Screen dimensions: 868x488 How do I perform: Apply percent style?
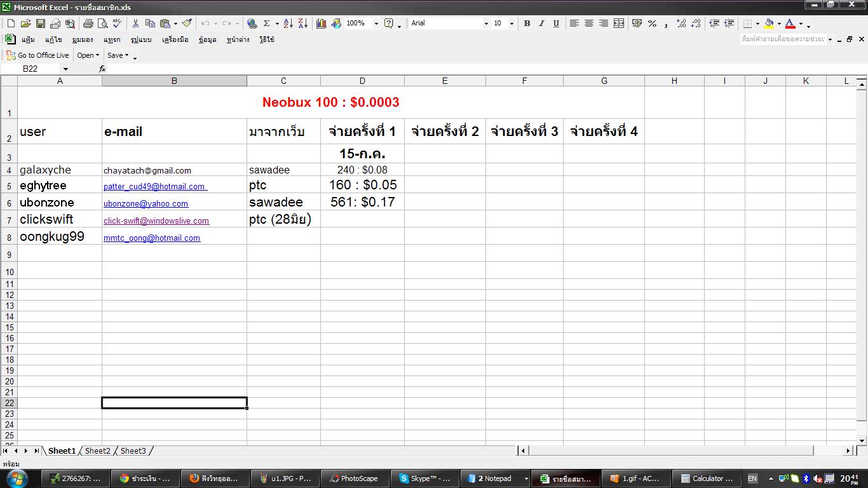(x=652, y=24)
